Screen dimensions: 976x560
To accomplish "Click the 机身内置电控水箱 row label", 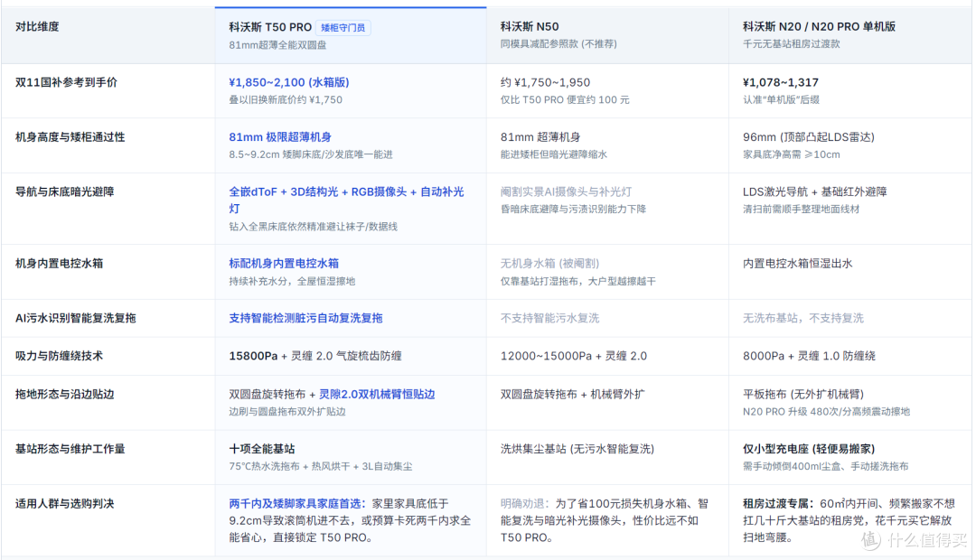I will click(59, 263).
